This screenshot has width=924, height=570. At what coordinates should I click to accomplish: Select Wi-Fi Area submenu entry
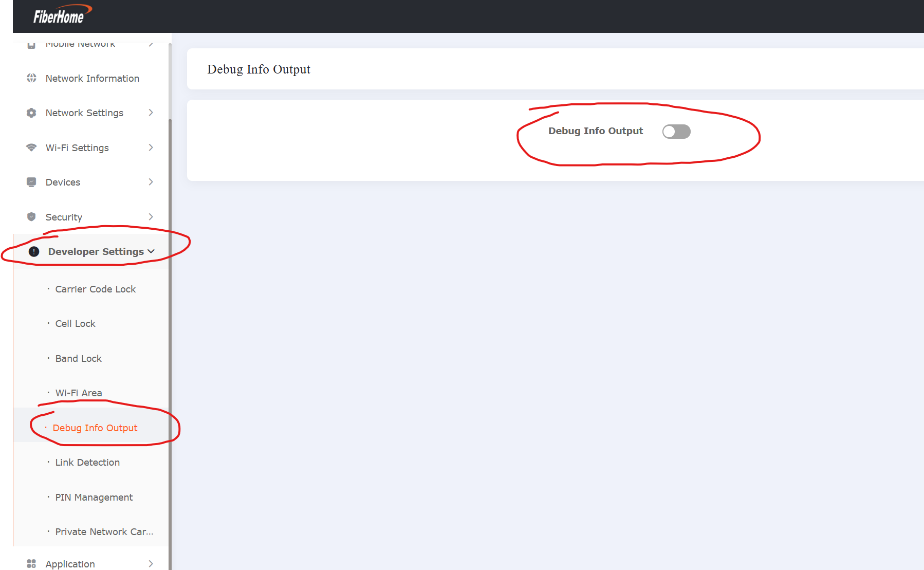[x=79, y=393]
